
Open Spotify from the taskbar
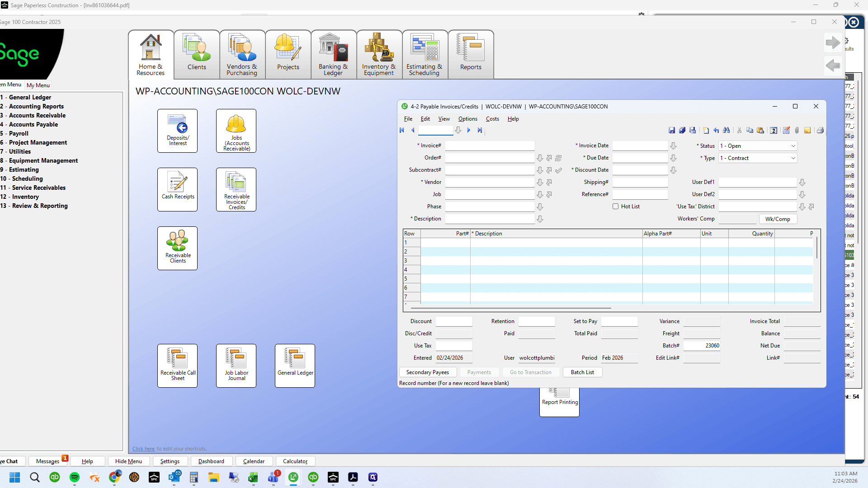click(75, 477)
